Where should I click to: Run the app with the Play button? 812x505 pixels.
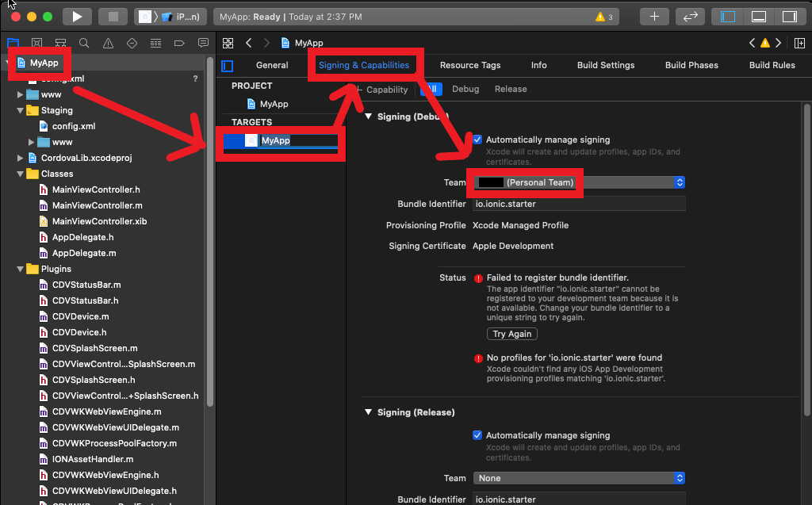click(77, 17)
